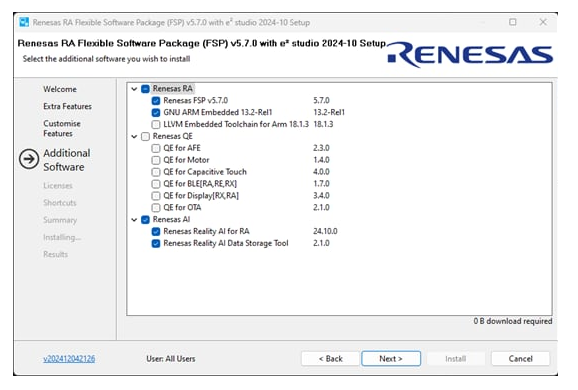This screenshot has width=578, height=390.
Task: Maximize the setup window
Action: [512, 22]
